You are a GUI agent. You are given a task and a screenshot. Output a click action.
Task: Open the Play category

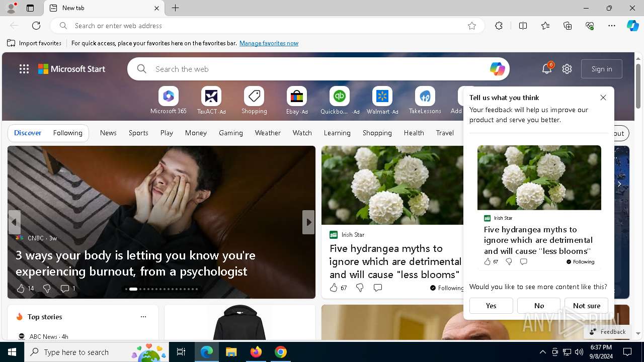pos(167,133)
